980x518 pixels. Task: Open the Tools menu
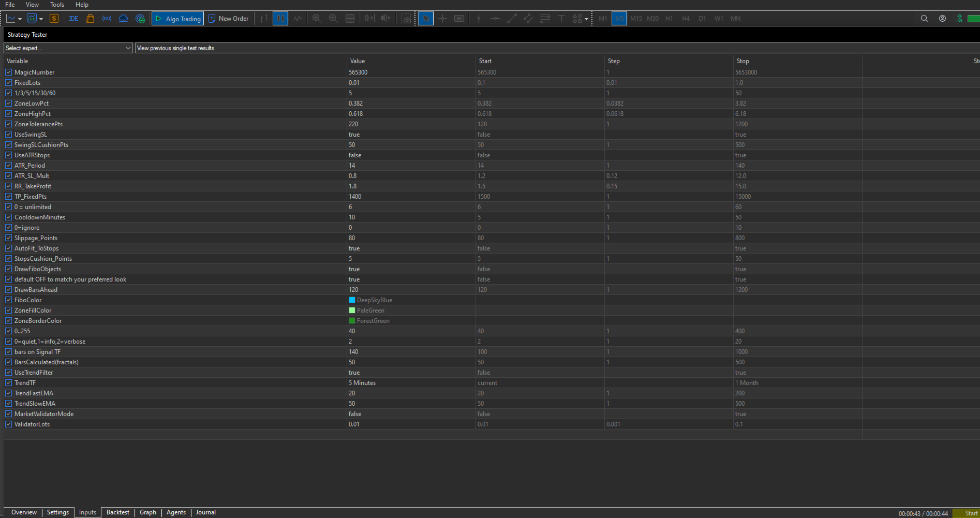57,5
